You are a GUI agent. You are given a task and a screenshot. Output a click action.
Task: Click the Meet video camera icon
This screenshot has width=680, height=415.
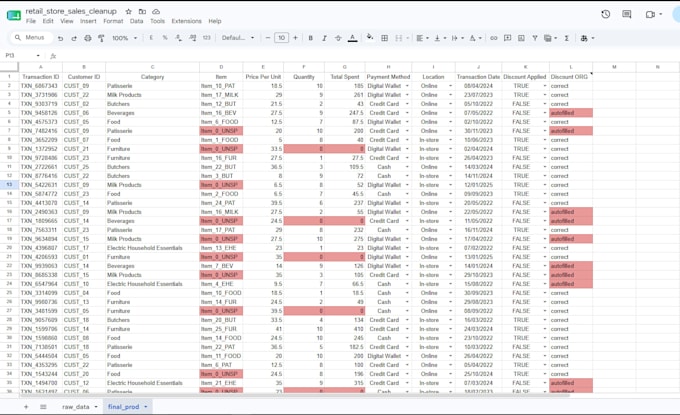pos(650,14)
